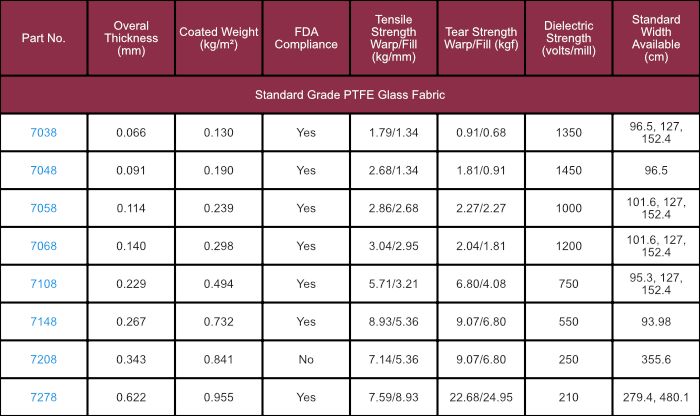This screenshot has width=700, height=416.
Task: Open part number 7068 link
Action: (43, 246)
